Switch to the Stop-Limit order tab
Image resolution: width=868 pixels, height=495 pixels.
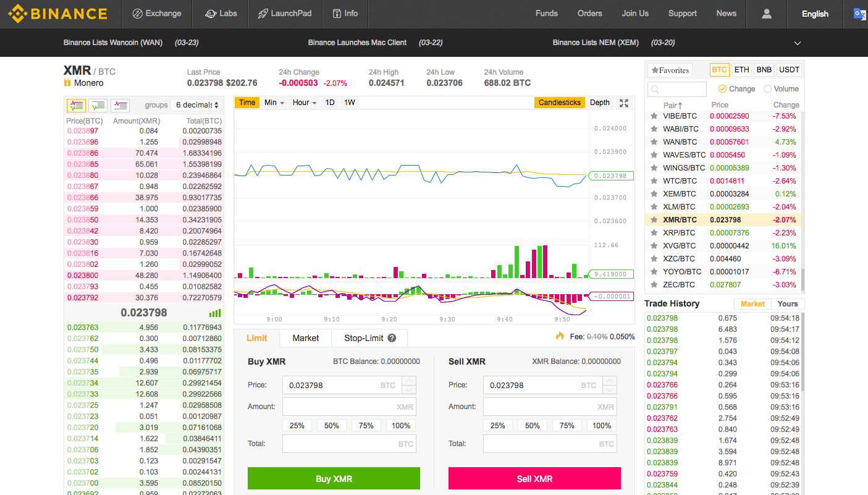[x=369, y=338]
